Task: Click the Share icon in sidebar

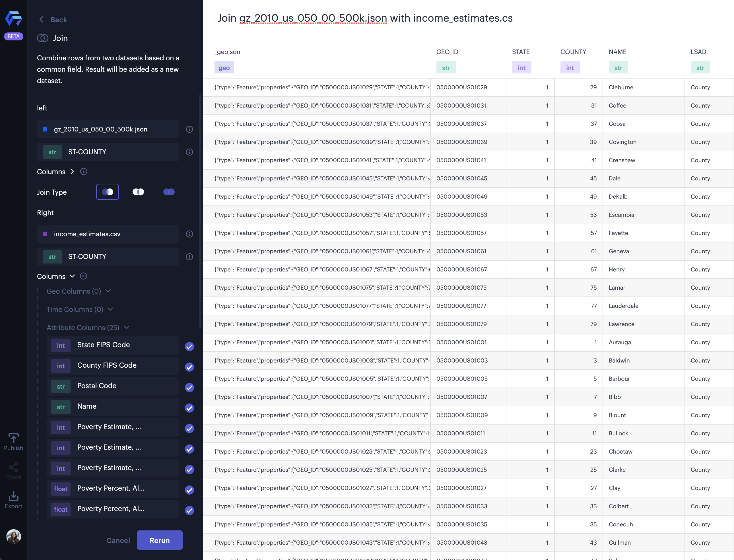Action: pos(13,471)
